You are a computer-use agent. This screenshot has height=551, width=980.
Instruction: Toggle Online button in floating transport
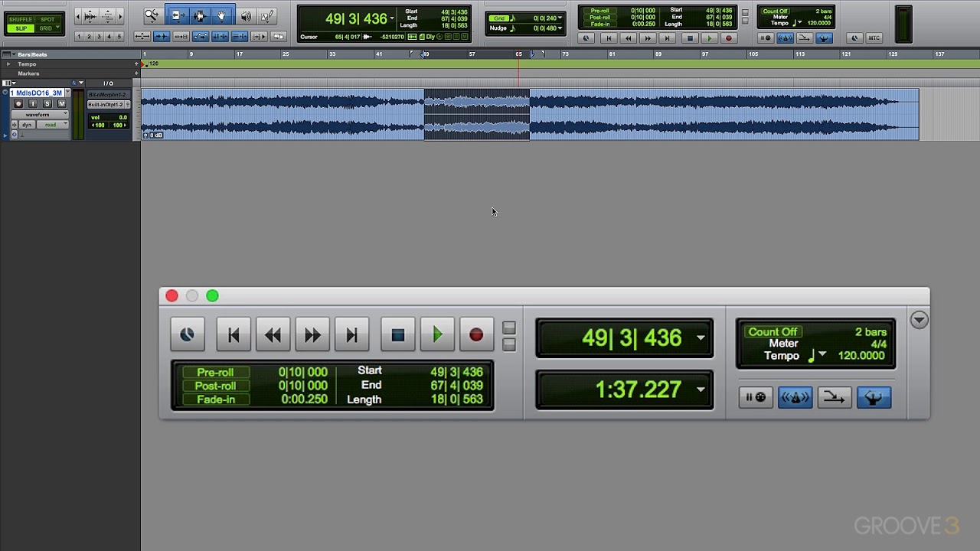pyautogui.click(x=187, y=335)
